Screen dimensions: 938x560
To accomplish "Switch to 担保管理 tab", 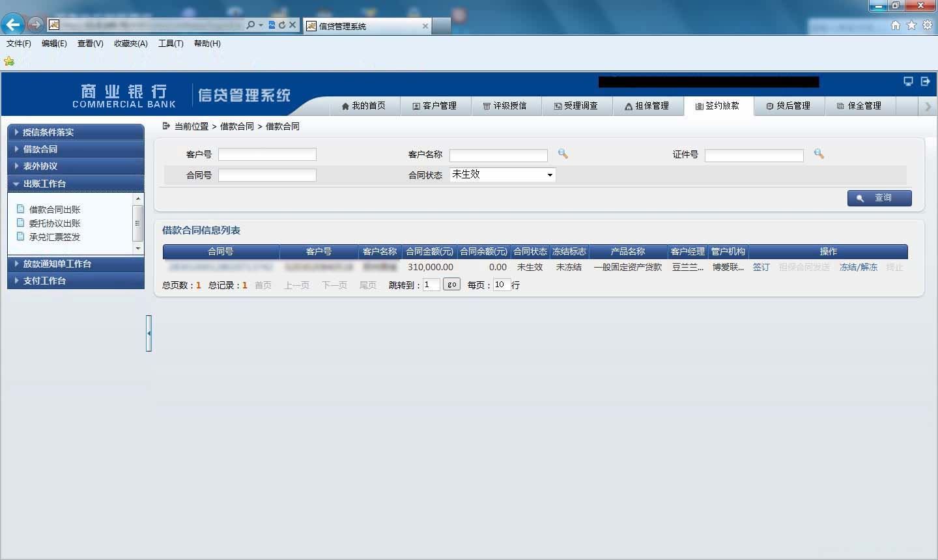I will [647, 105].
